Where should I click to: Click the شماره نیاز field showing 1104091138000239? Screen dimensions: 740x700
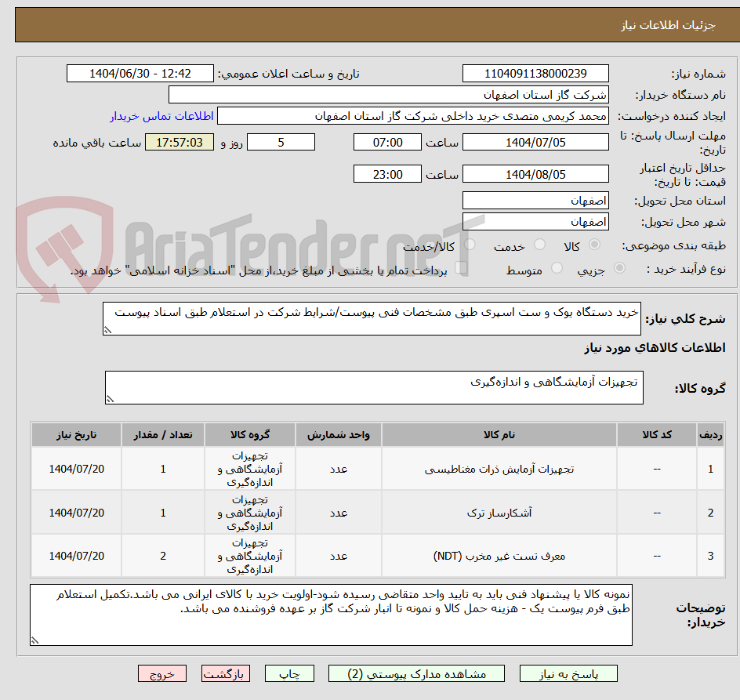coord(535,73)
